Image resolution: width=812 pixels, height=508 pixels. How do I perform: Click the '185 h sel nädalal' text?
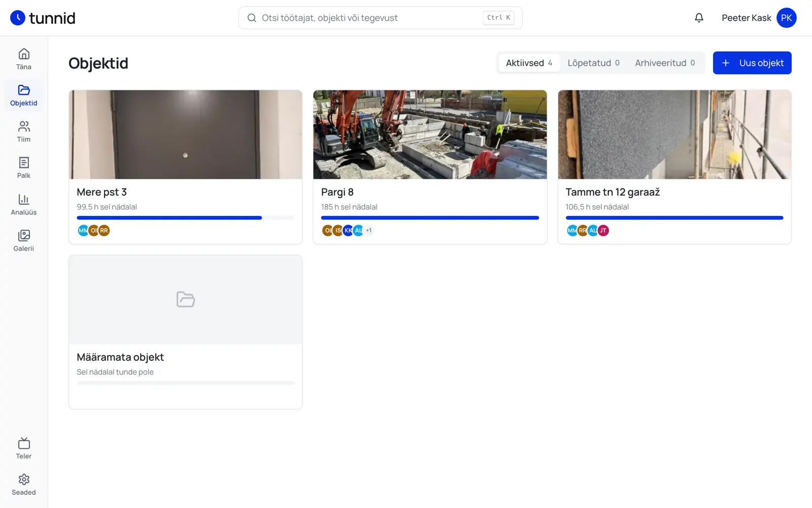[x=349, y=207]
